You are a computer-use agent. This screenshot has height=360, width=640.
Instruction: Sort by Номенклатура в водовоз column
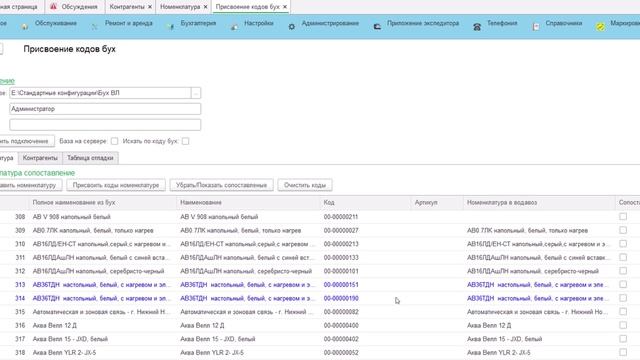pos(539,202)
